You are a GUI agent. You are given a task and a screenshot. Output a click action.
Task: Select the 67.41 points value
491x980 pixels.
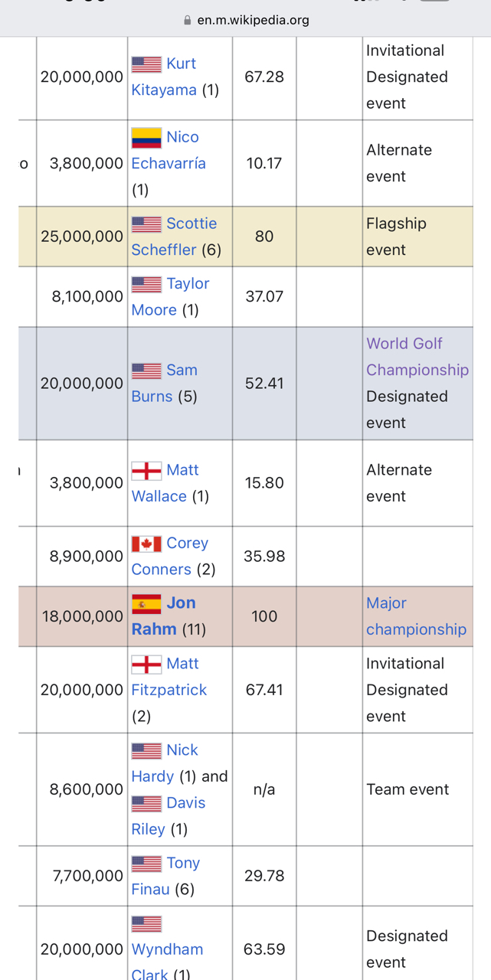click(264, 690)
